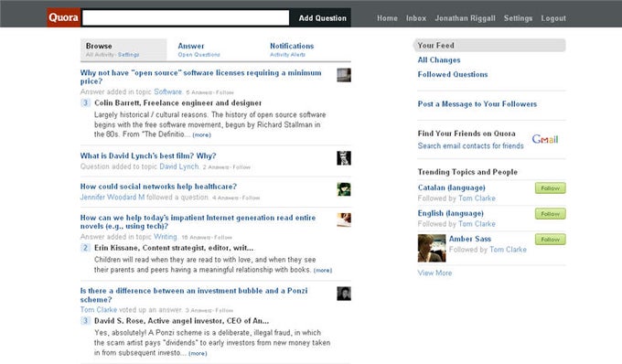Click vote count 2 beside Erin Kissane
This screenshot has width=622, height=364.
(x=85, y=248)
